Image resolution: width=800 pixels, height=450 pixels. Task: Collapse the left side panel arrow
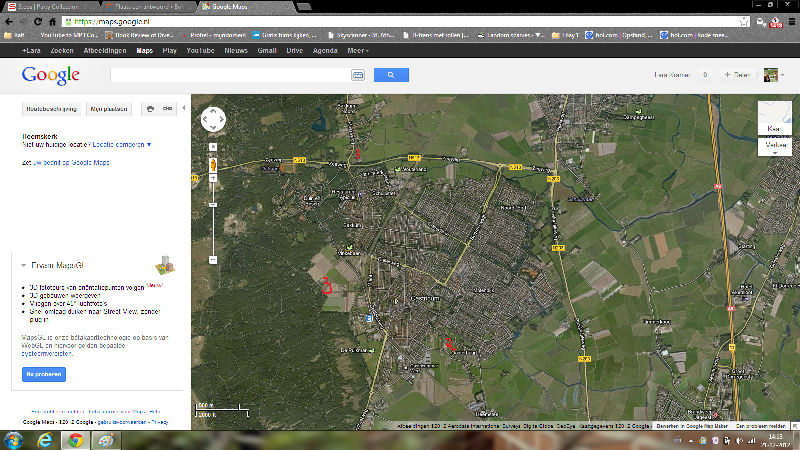(x=184, y=108)
